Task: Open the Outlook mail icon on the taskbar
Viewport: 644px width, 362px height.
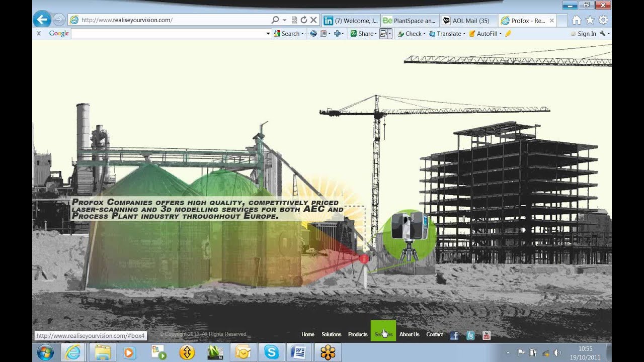Action: coord(243,352)
